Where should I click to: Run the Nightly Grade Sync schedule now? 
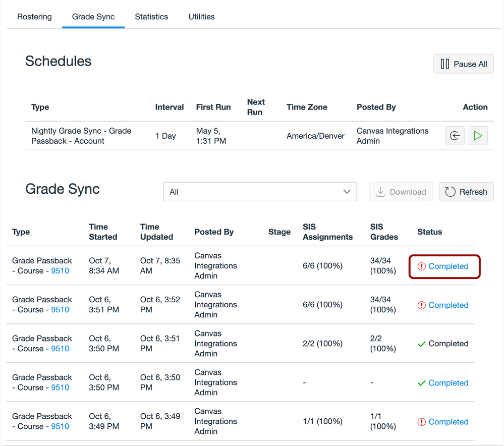(x=478, y=136)
